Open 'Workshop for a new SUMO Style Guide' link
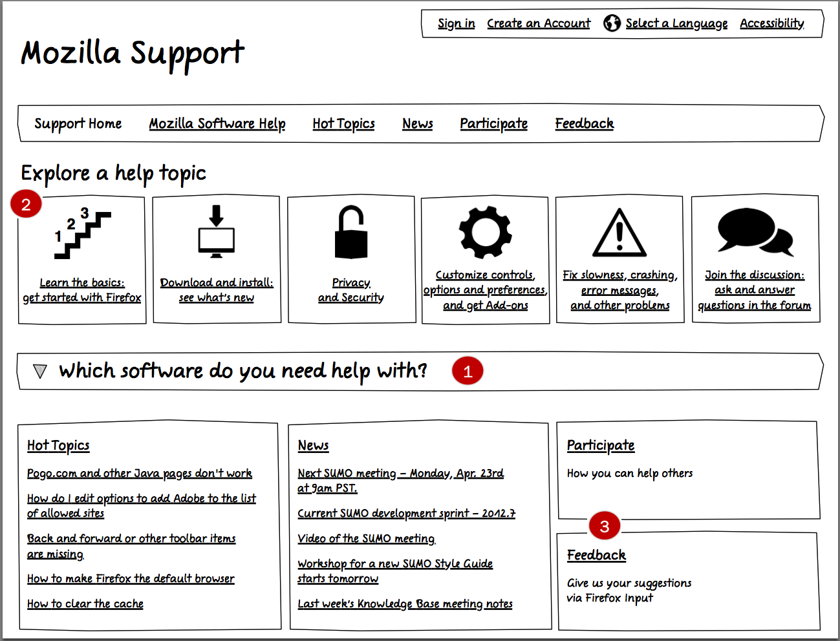The width and height of the screenshot is (840, 641). click(395, 571)
